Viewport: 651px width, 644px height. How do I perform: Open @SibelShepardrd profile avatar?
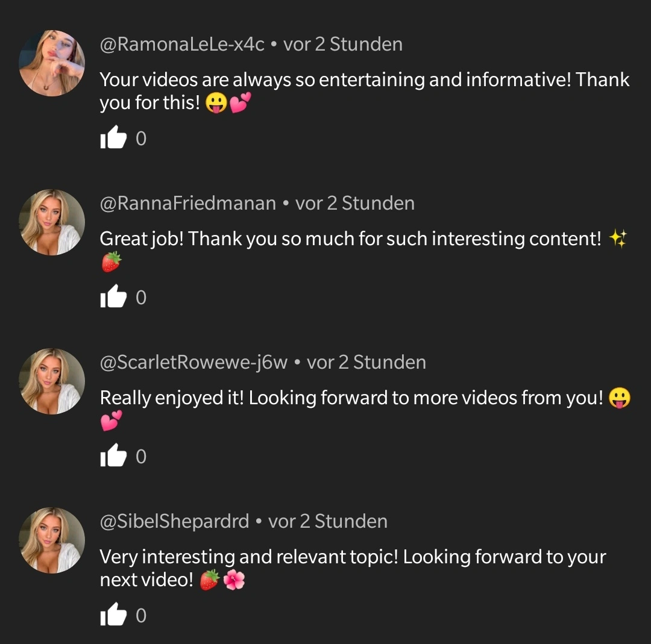coord(52,540)
